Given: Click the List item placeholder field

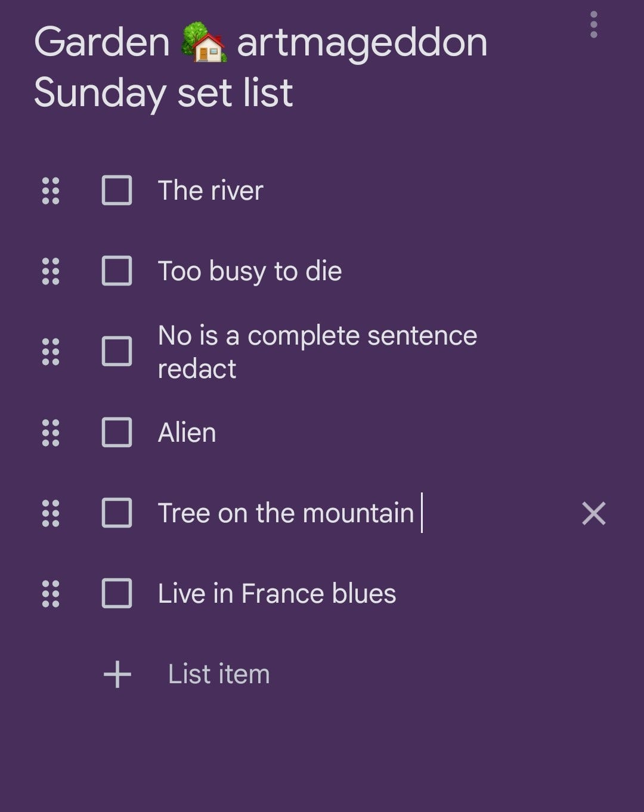Looking at the screenshot, I should [x=219, y=674].
